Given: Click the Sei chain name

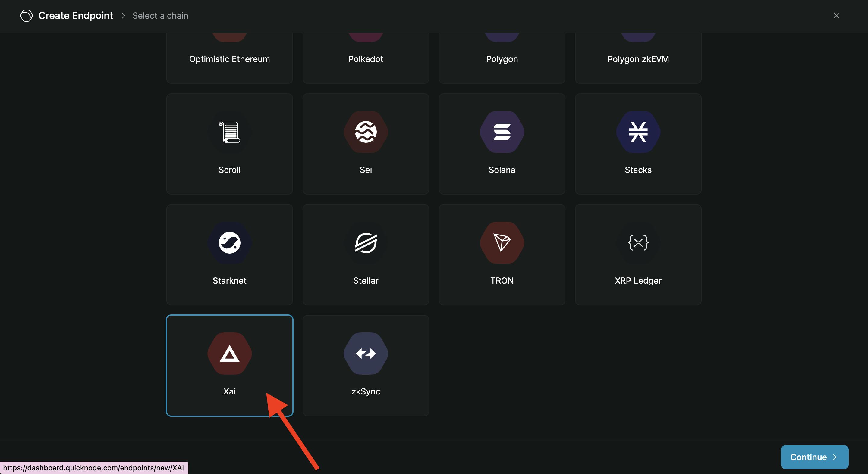Looking at the screenshot, I should coord(366,170).
